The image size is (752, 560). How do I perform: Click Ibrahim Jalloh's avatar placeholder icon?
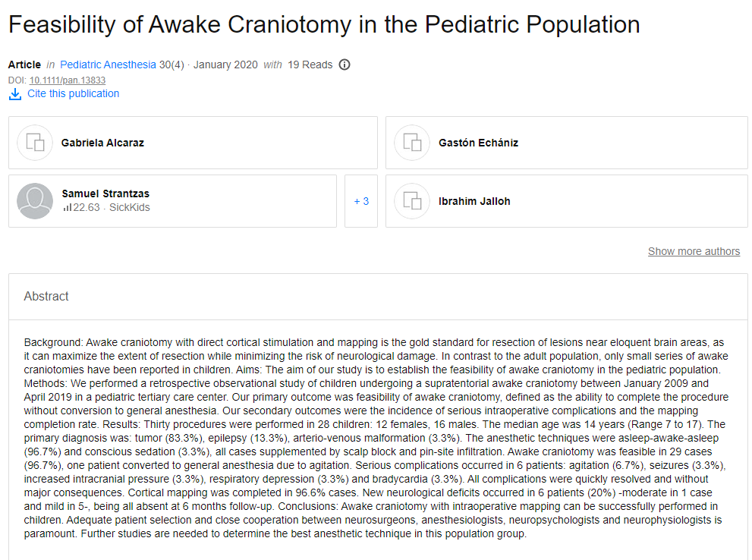click(x=412, y=201)
